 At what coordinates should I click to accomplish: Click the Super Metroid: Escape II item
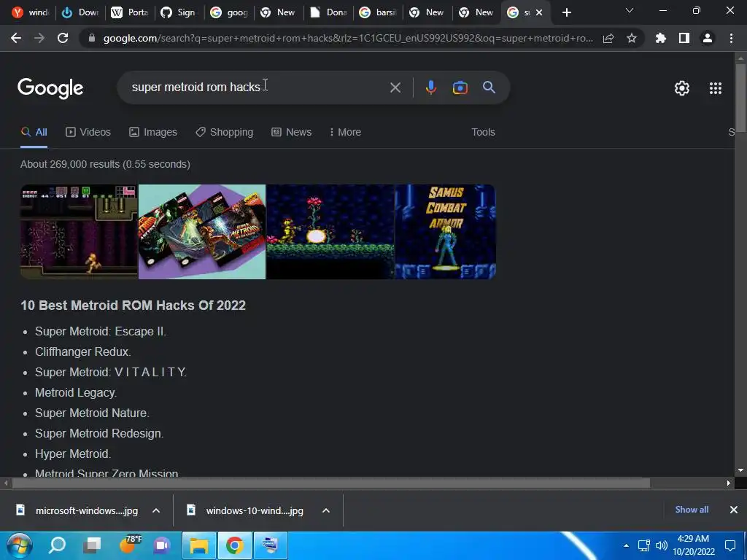(101, 332)
